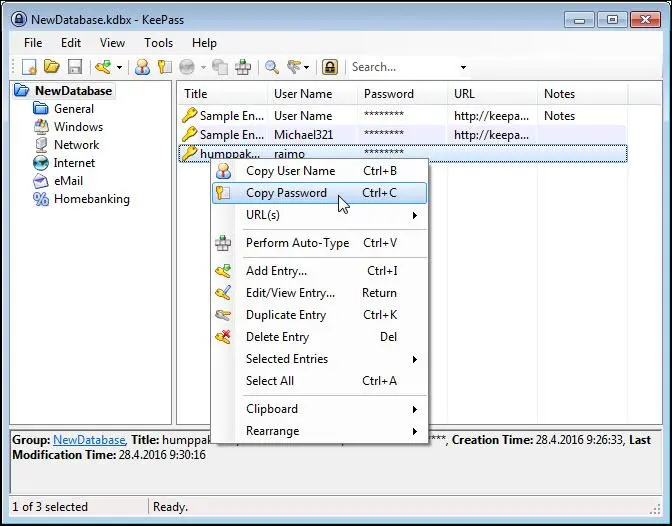Click the '1 of 3 selected' status text
Viewport: 672px width, 526px height.
pos(50,507)
